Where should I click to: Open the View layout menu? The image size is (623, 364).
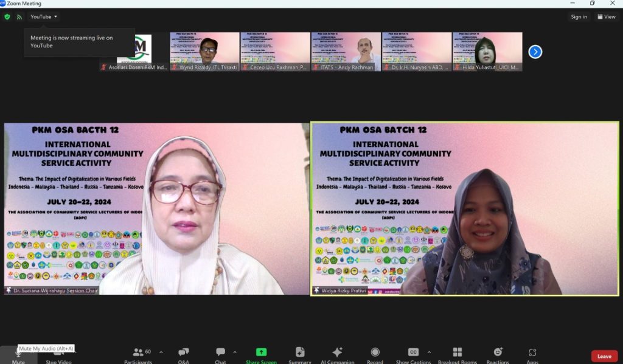click(x=606, y=17)
